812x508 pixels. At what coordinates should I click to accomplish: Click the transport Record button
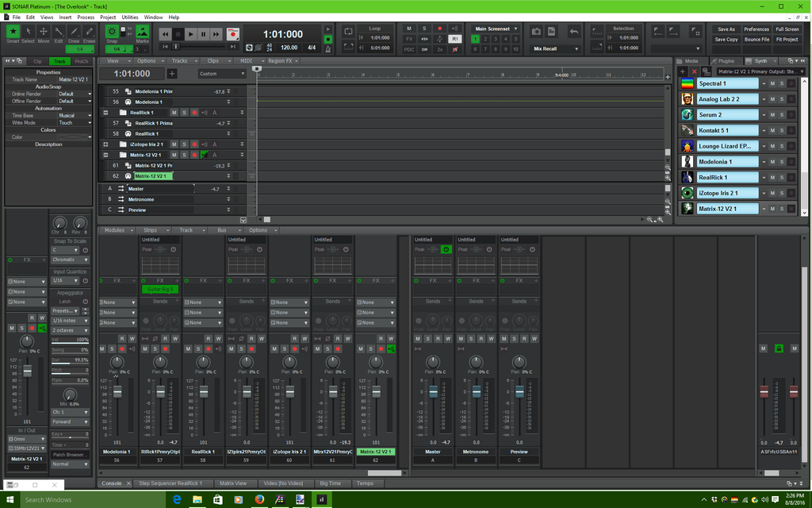coord(232,34)
